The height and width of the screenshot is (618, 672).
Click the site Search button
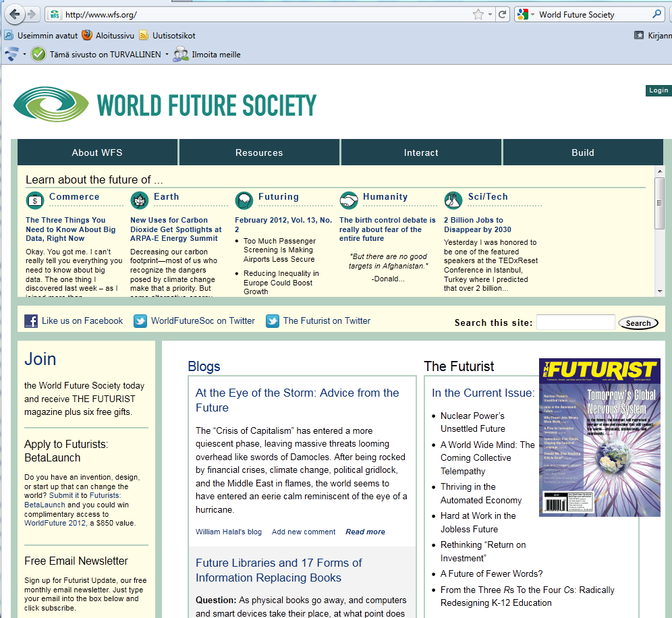638,323
